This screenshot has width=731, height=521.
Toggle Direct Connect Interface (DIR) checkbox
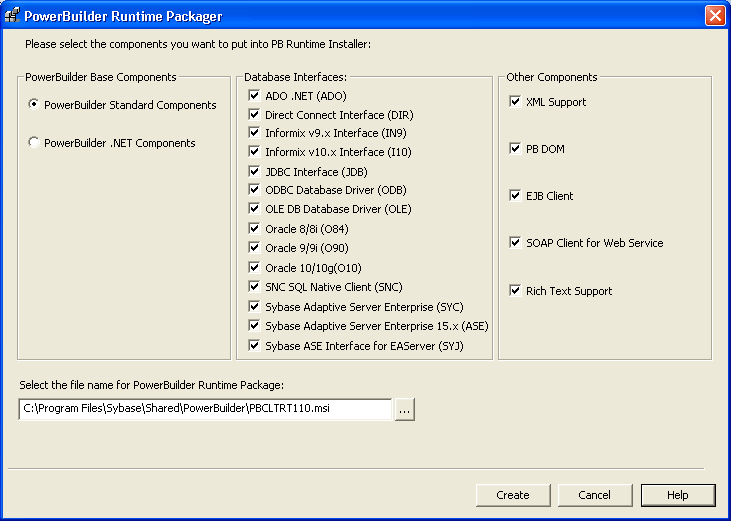(254, 115)
